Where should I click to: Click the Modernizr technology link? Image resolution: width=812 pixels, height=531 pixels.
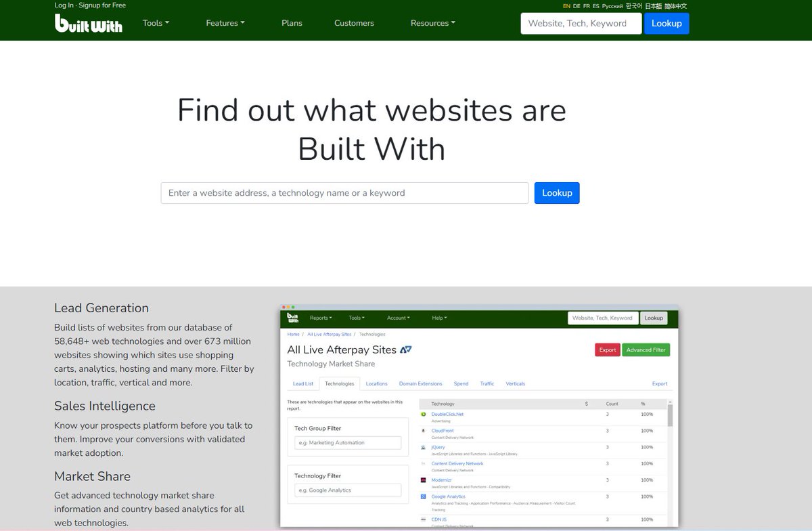pos(442,480)
